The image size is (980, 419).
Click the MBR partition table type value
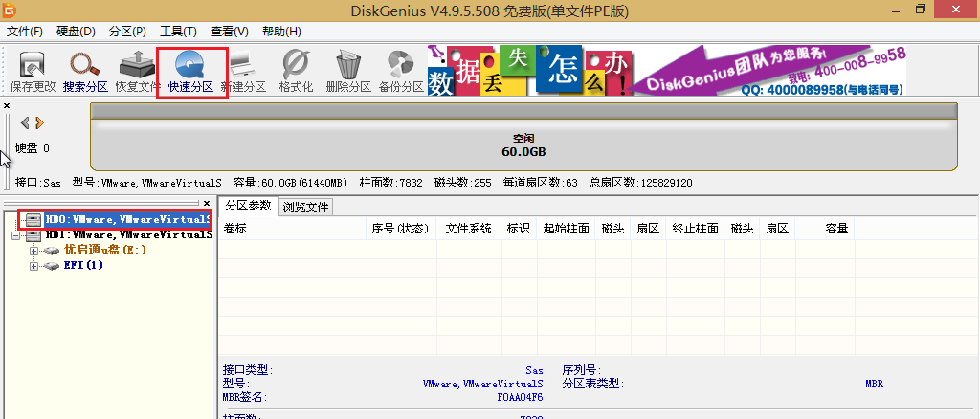click(x=874, y=384)
